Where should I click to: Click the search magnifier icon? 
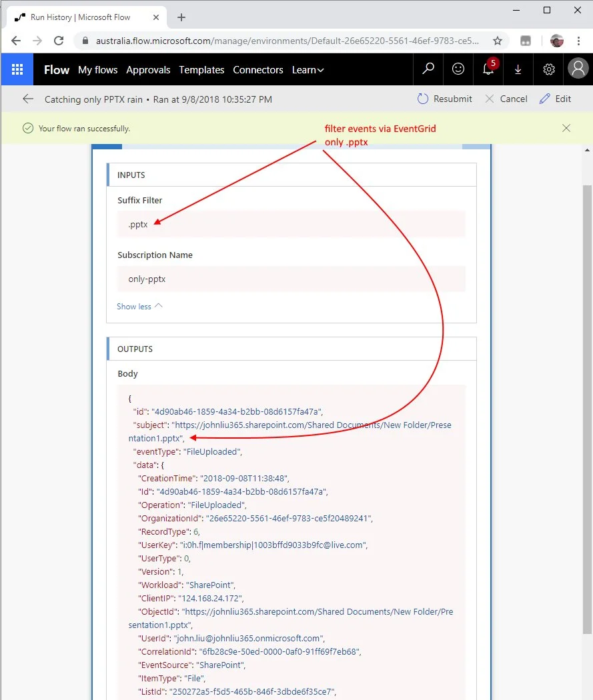coord(428,69)
